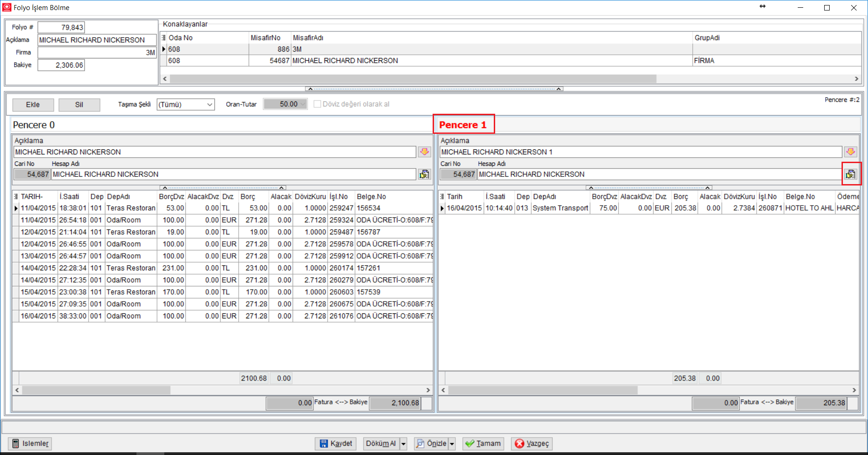Click Pencere 1 Bakiye value 205.38
This screenshot has height=455, width=868.
(821, 403)
